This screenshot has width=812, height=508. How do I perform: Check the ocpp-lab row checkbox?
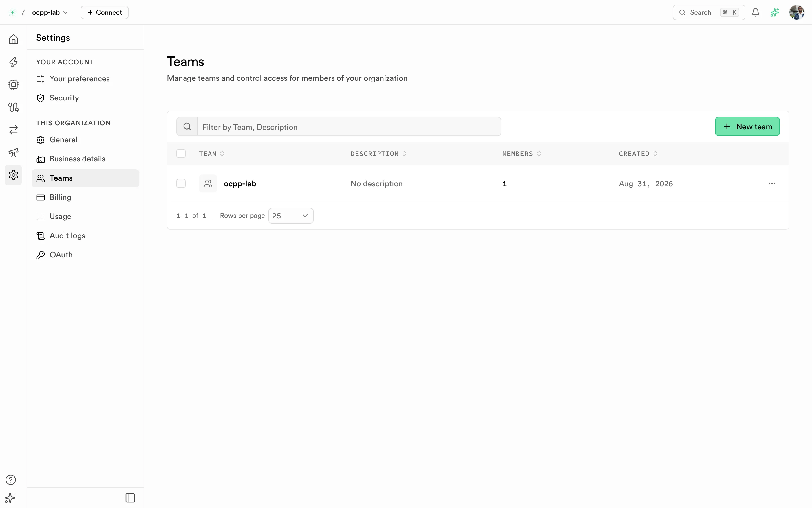coord(181,183)
